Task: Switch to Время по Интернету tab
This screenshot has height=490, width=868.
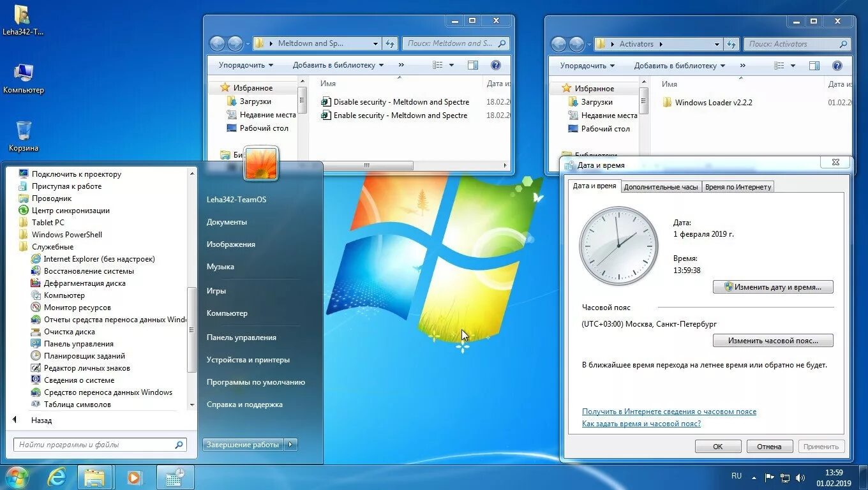Action: 738,187
